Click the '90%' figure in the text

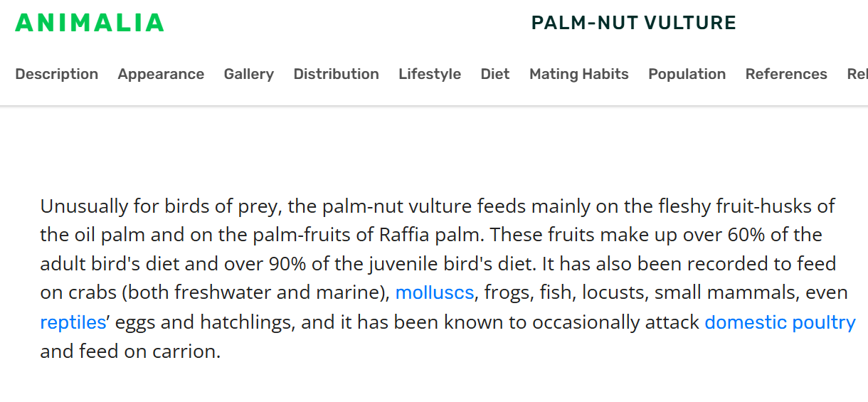point(288,264)
